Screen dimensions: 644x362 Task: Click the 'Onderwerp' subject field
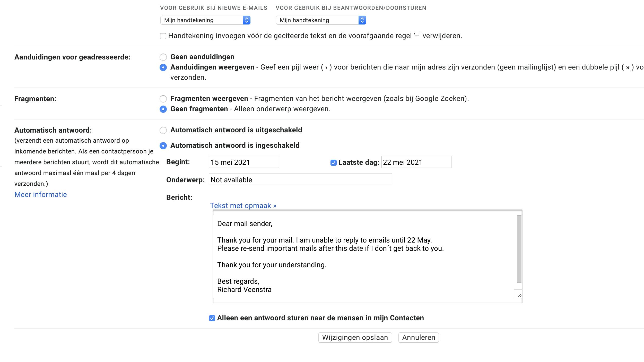pos(300,180)
